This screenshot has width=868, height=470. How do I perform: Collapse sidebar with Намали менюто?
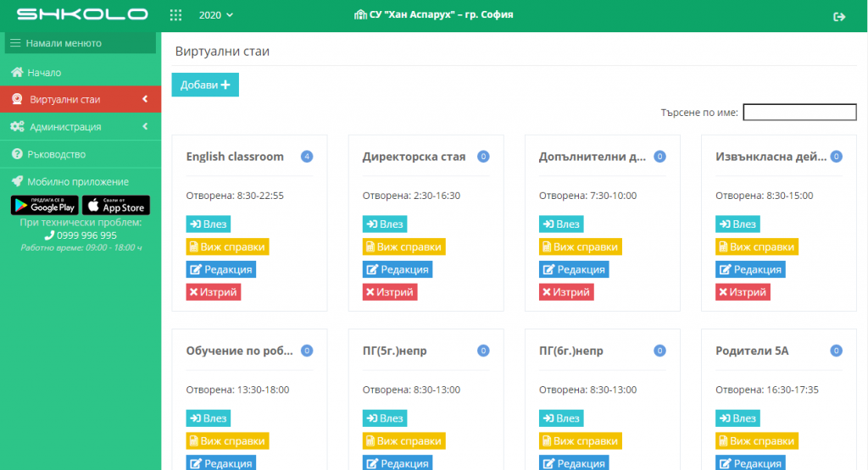pos(81,43)
